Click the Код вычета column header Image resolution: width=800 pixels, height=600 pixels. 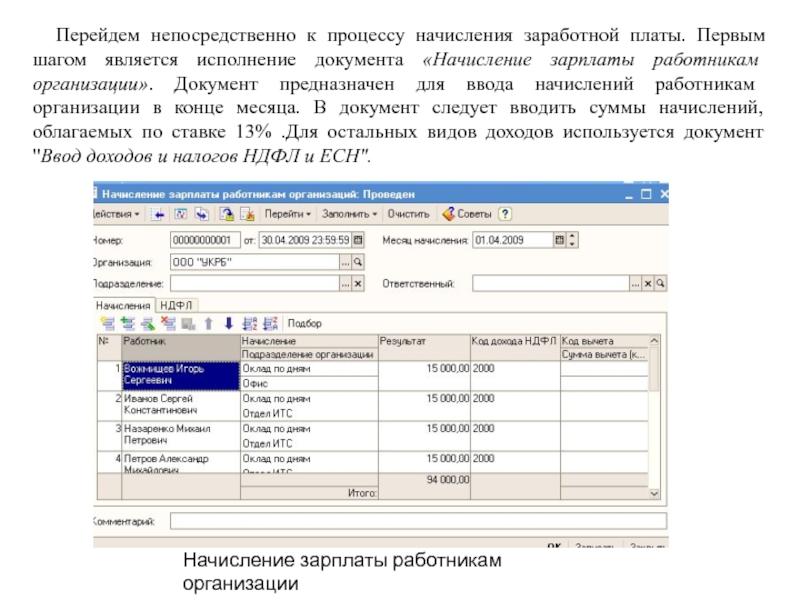click(x=604, y=341)
